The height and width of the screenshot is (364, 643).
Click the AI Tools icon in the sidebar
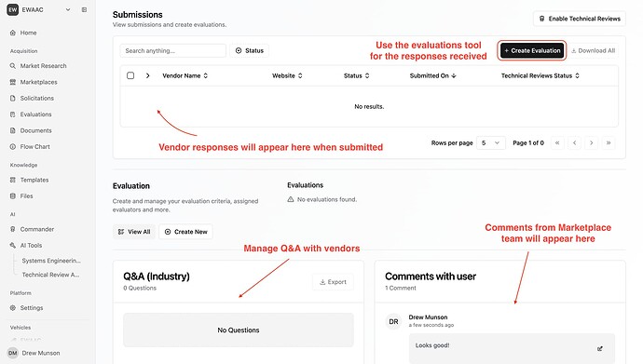tap(13, 245)
